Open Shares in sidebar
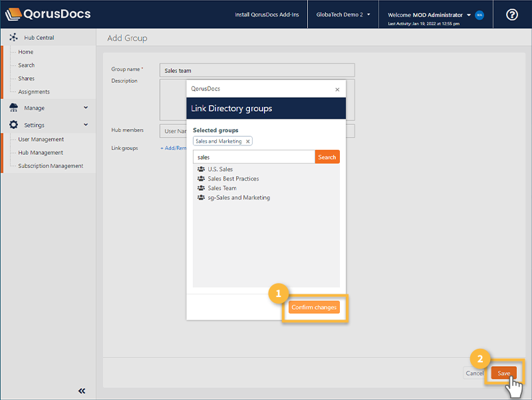 tap(27, 78)
